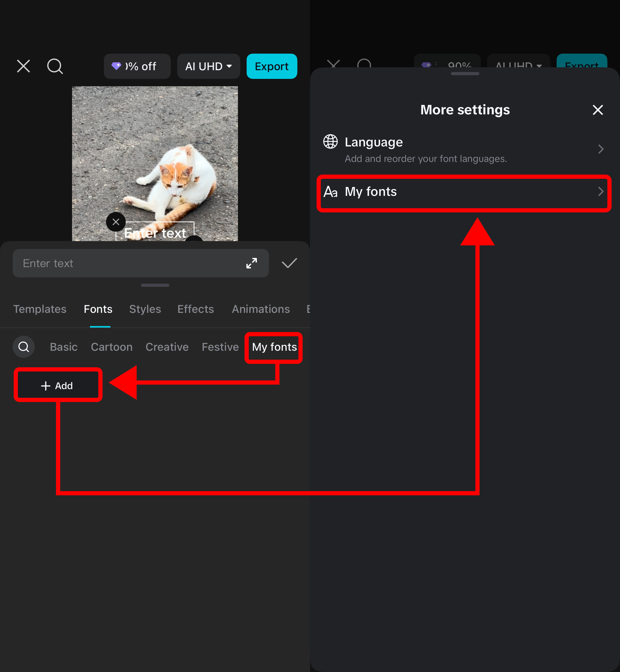Close the editor with the top-left X icon
The height and width of the screenshot is (672, 620).
[23, 66]
